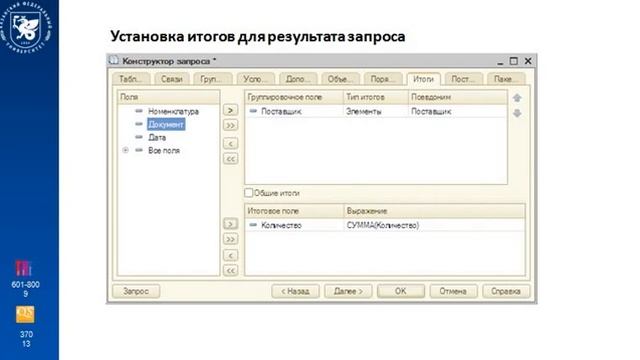Image resolution: width=640 pixels, height=360 pixels.
Task: Click the Поля list header
Action: (x=169, y=97)
